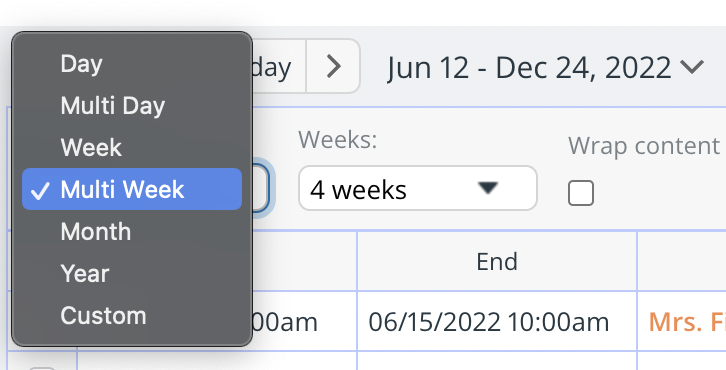Open the Mrs. Fi… orange event link
The height and width of the screenshot is (370, 726).
tap(687, 321)
